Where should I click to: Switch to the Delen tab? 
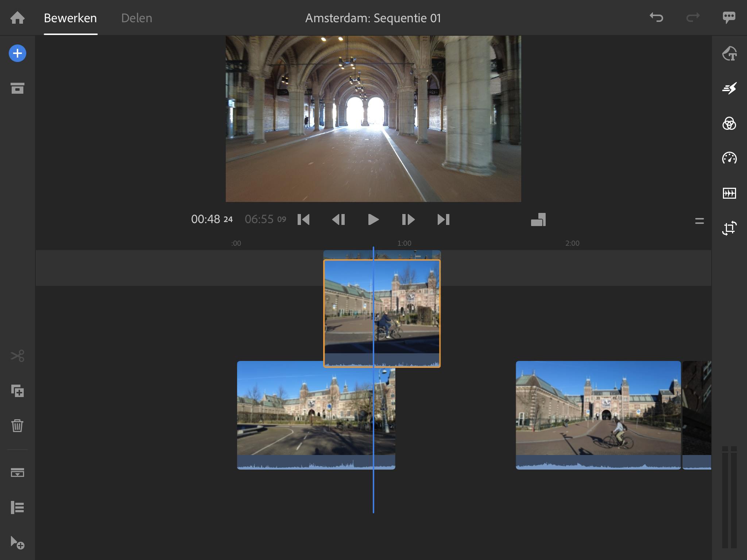coord(136,18)
